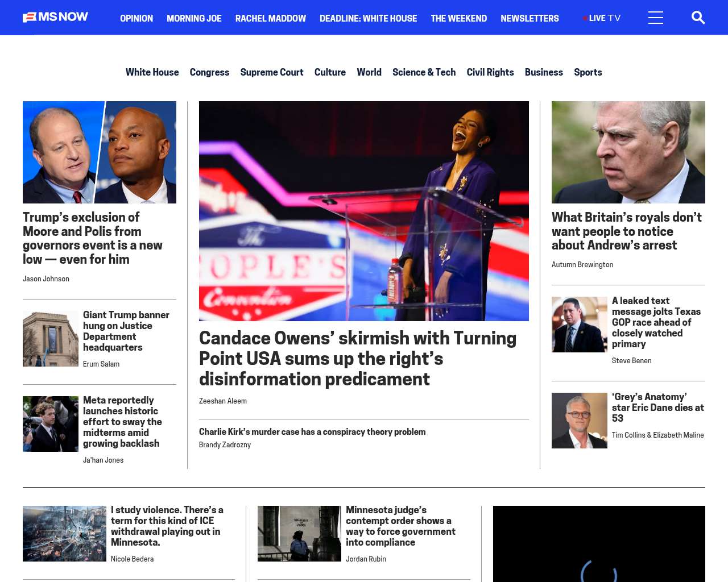
Task: Open the World topic
Action: click(x=369, y=72)
